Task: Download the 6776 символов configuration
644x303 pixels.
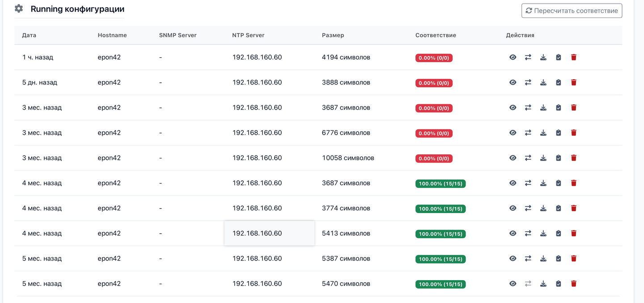Action: point(543,132)
